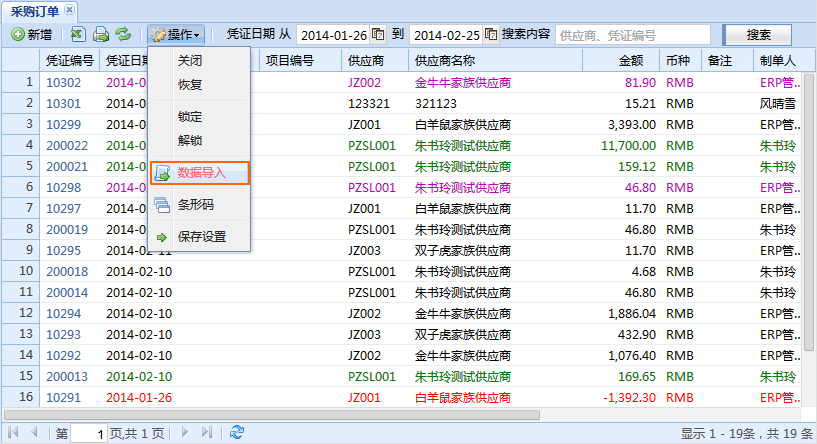The width and height of the screenshot is (817, 444).
Task: Click the pager refresh icon at bottom
Action: click(x=237, y=432)
